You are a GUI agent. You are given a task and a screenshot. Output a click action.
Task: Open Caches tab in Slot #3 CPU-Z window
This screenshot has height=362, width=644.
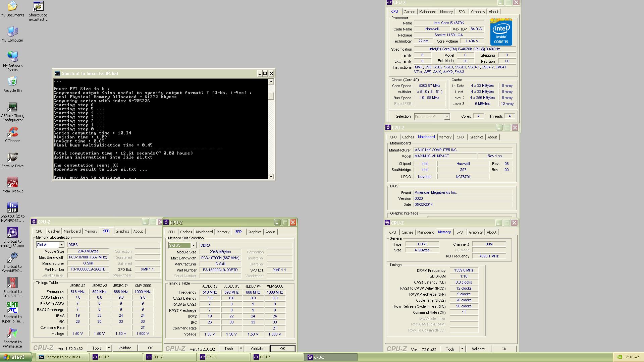186,232
